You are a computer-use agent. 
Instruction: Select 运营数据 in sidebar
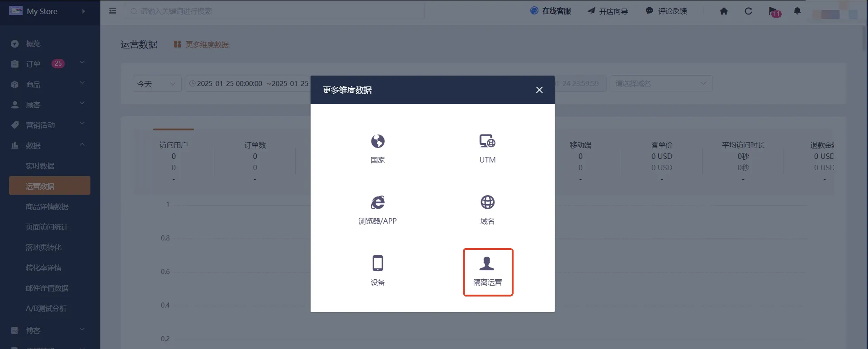point(50,186)
